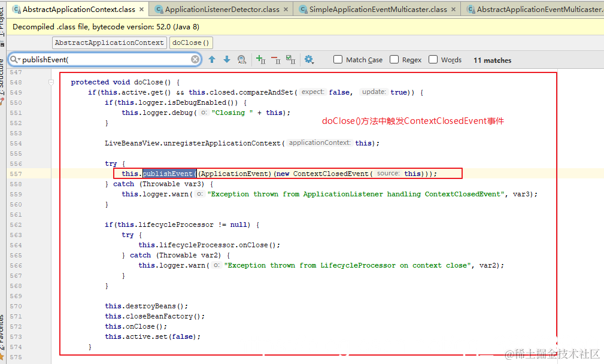Switch to ApplicationListenerDetector.class tab
Image resolution: width=604 pixels, height=364 pixels.
(x=222, y=9)
